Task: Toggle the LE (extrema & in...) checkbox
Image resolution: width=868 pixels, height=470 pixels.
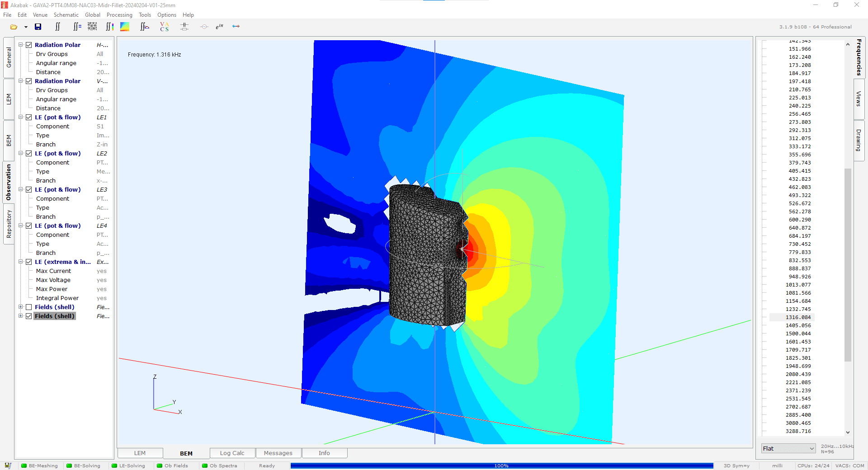Action: click(29, 262)
